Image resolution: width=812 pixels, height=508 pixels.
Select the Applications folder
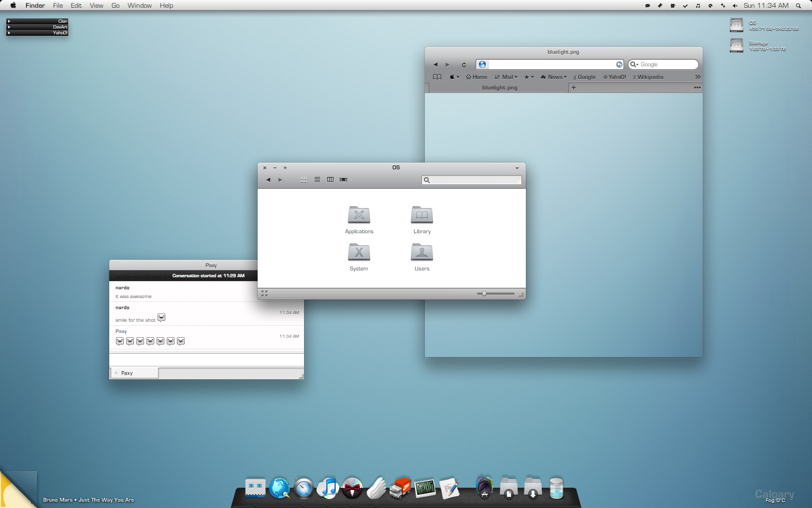click(359, 220)
